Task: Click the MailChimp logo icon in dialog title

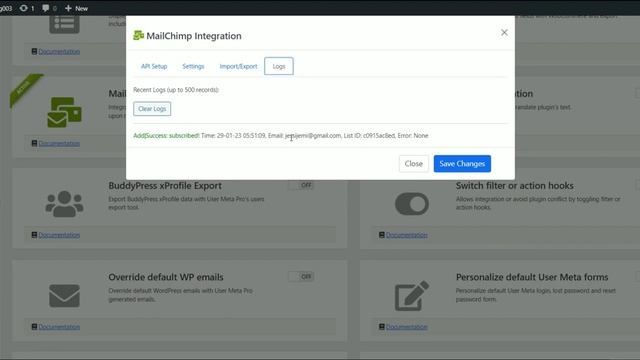Action: pos(138,36)
